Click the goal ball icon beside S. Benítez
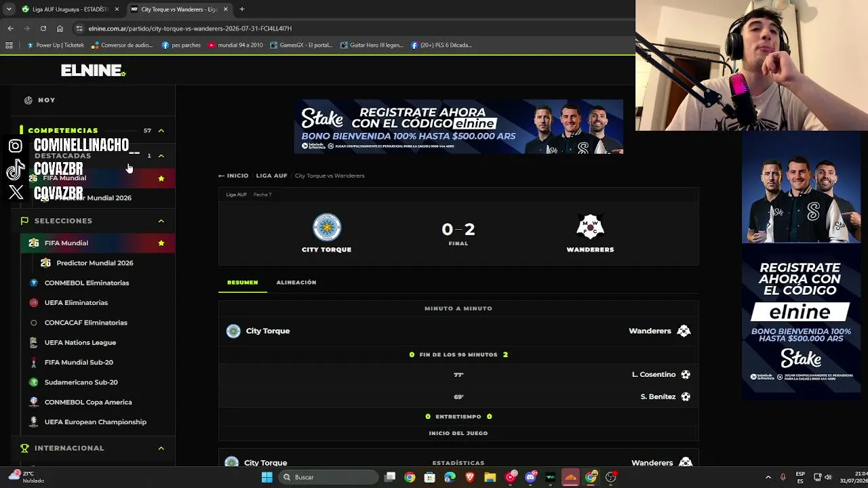Viewport: 868px width, 488px height. pos(686,396)
